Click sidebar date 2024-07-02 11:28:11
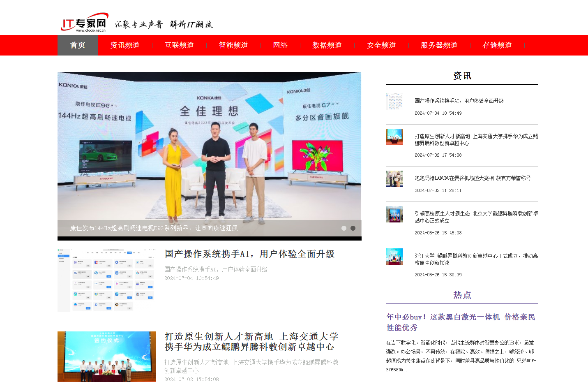 [438, 191]
